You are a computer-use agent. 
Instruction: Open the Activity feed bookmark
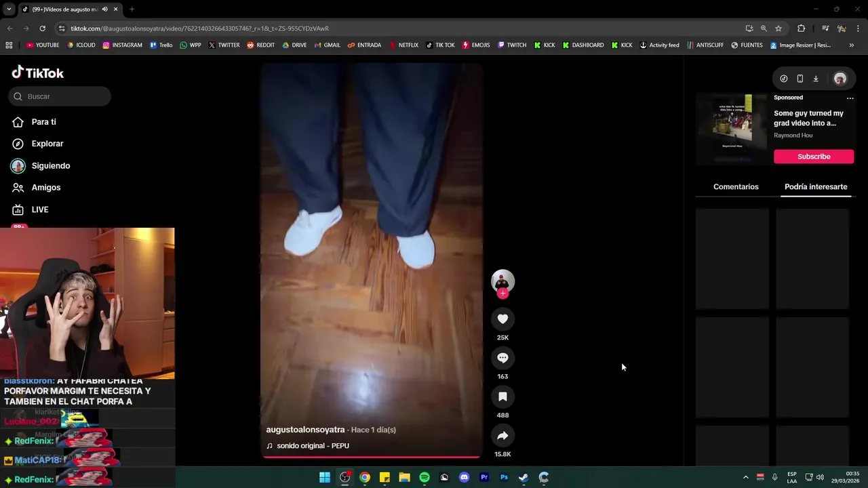(x=659, y=45)
